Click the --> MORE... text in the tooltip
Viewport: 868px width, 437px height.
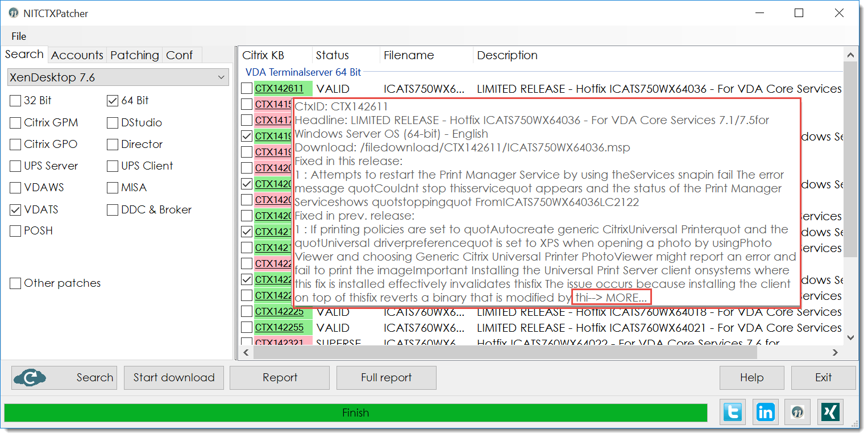tap(618, 298)
